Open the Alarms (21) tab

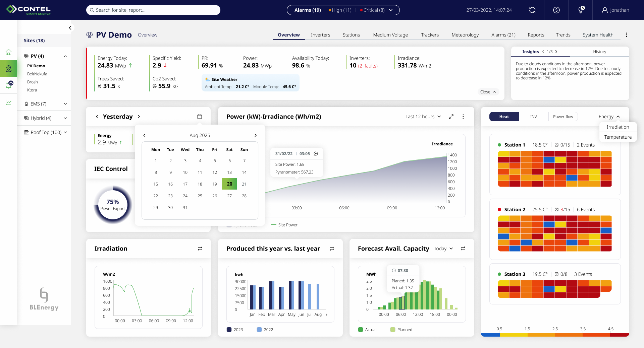(x=503, y=35)
